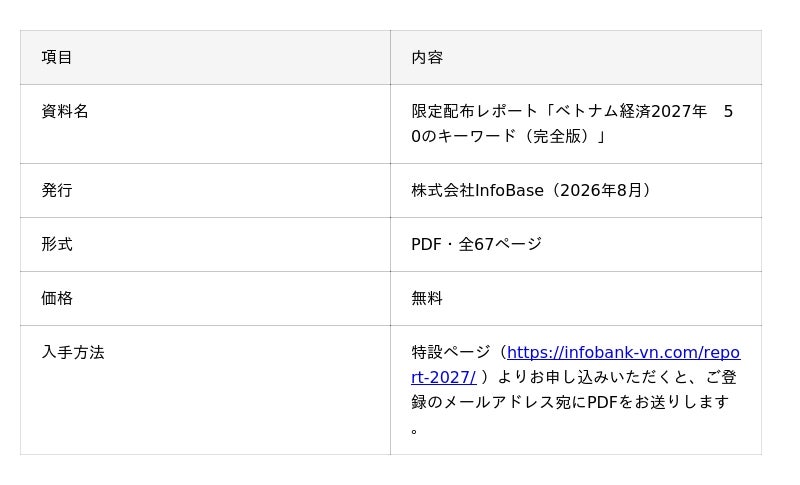Click the 0のキーワード（完全版） text line

coord(508,136)
